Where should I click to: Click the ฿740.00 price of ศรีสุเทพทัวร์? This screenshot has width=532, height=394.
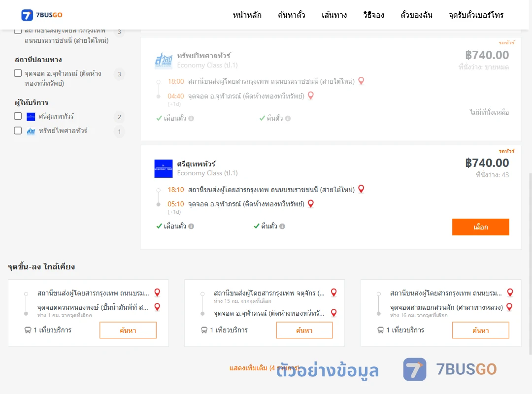click(487, 163)
